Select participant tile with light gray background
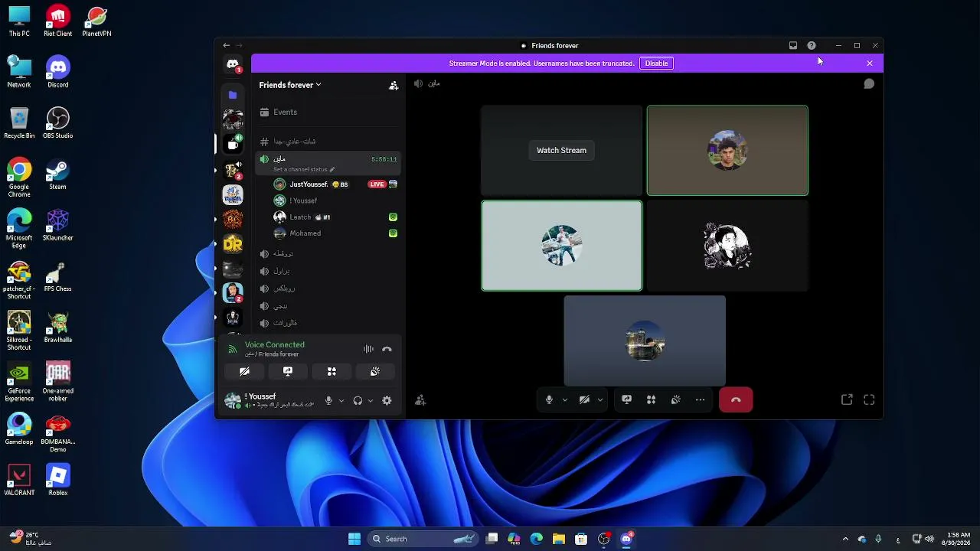The height and width of the screenshot is (551, 980). click(x=562, y=246)
